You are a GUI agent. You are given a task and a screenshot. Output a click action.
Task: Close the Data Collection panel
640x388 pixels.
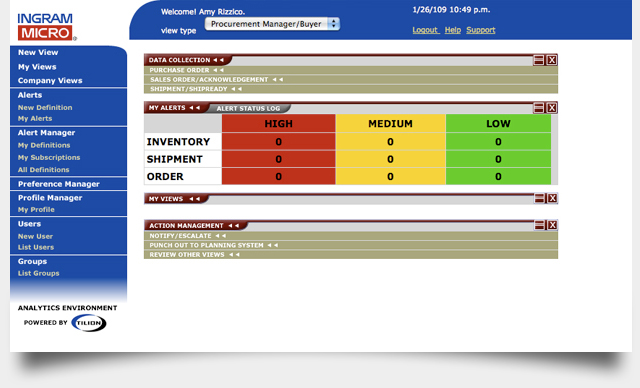pos(552,60)
